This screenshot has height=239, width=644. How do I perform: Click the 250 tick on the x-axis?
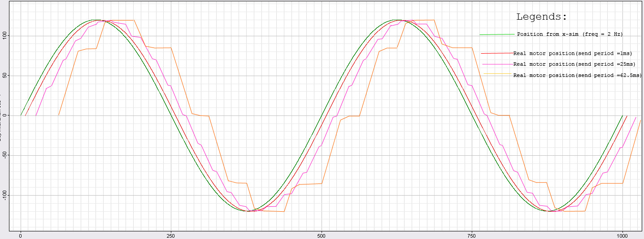171,235
